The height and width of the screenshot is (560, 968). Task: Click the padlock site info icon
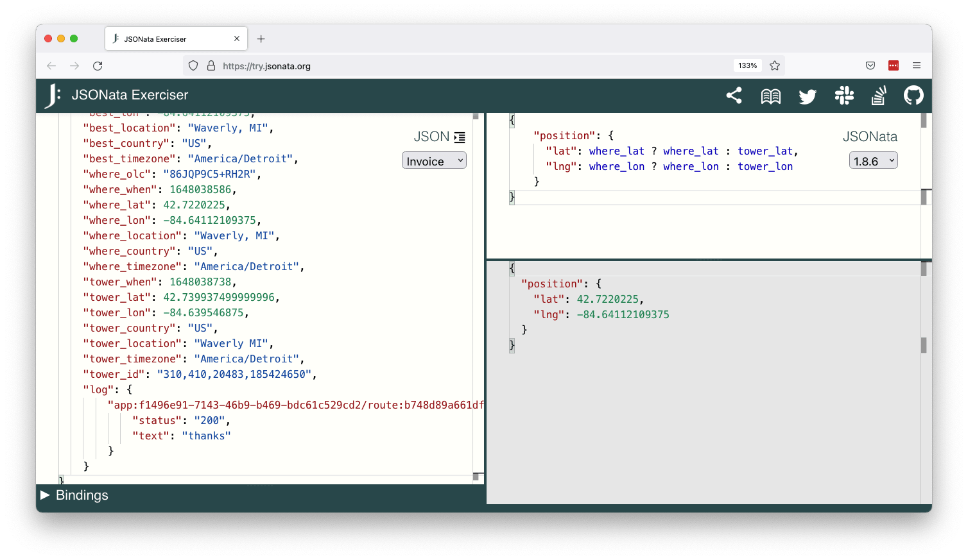[211, 65]
